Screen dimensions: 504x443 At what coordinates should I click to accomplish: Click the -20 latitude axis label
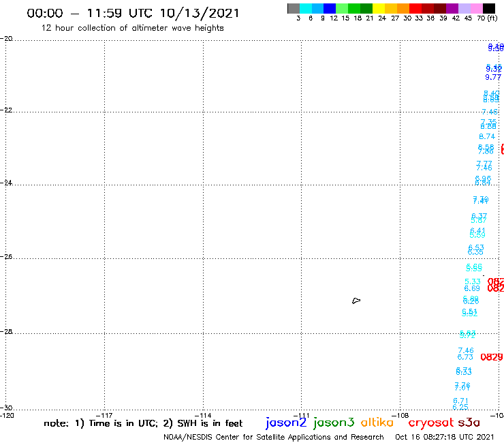(x=6, y=39)
